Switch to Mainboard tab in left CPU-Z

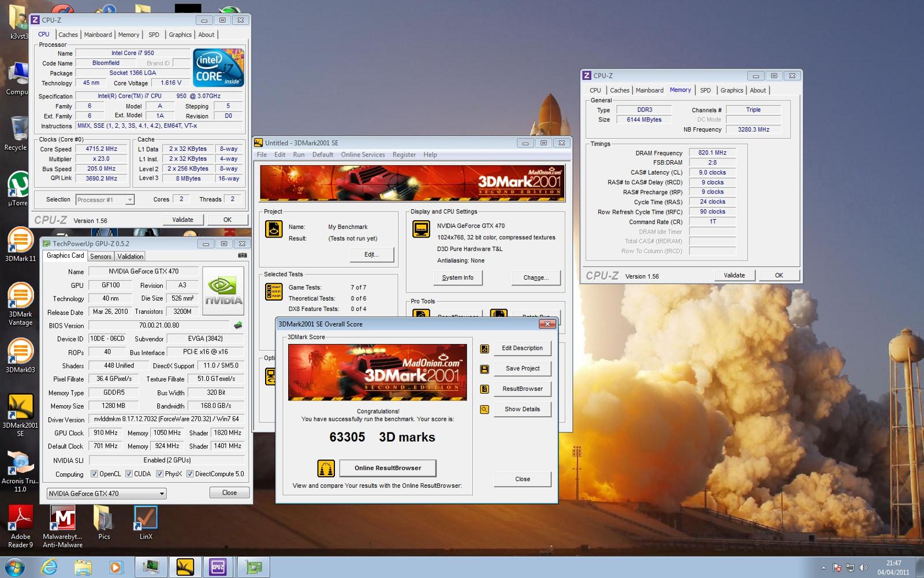(98, 35)
